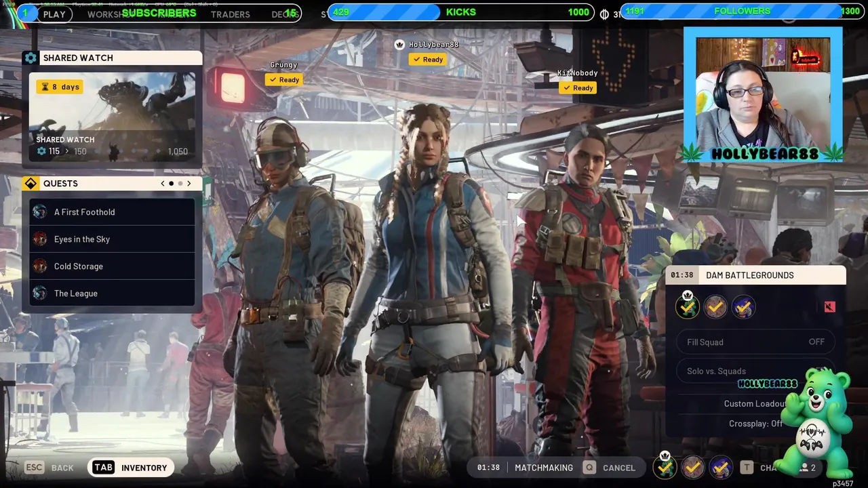
Task: Toggle Fill Squad OFF setting
Action: 755,342
